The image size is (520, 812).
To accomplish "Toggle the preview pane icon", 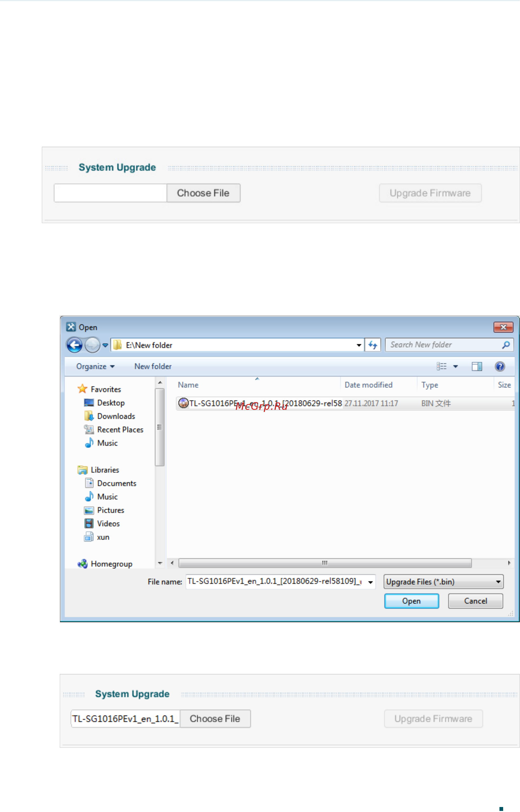I will coord(477,367).
